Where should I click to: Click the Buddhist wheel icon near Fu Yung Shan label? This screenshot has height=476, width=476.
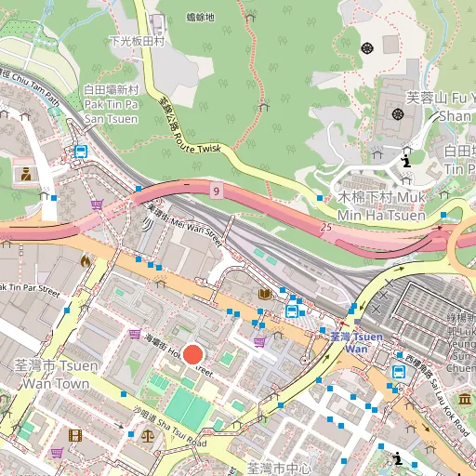pyautogui.click(x=398, y=114)
